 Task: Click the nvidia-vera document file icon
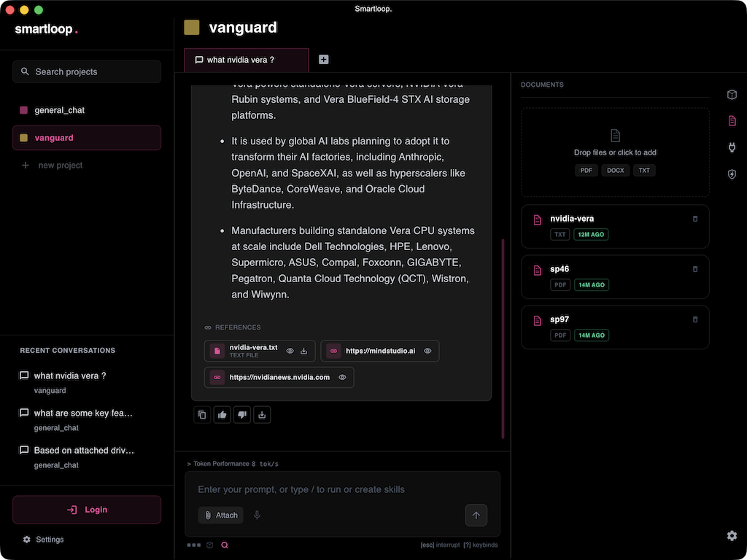pos(538,219)
